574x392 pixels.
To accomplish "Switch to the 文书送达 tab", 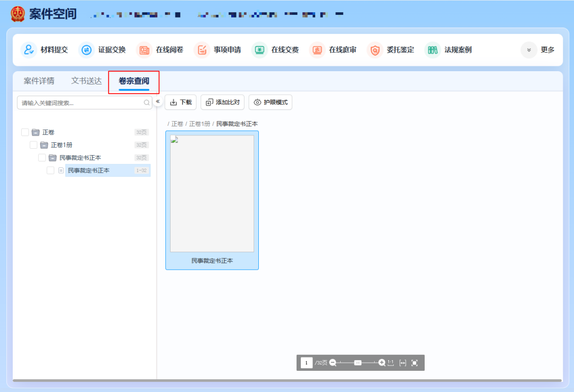I will coord(86,81).
